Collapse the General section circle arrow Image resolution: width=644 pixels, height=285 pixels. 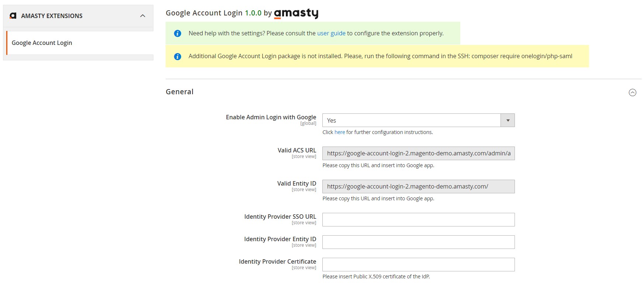[x=632, y=92]
